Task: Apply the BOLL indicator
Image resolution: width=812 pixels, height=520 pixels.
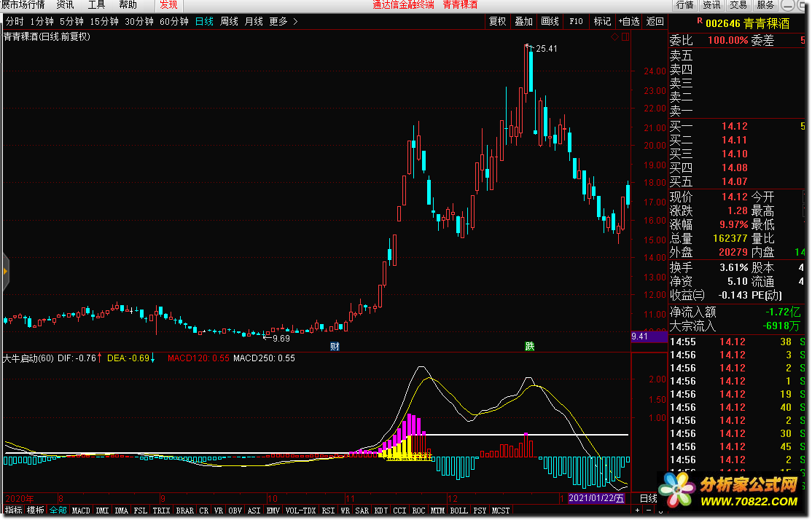Action: (458, 511)
